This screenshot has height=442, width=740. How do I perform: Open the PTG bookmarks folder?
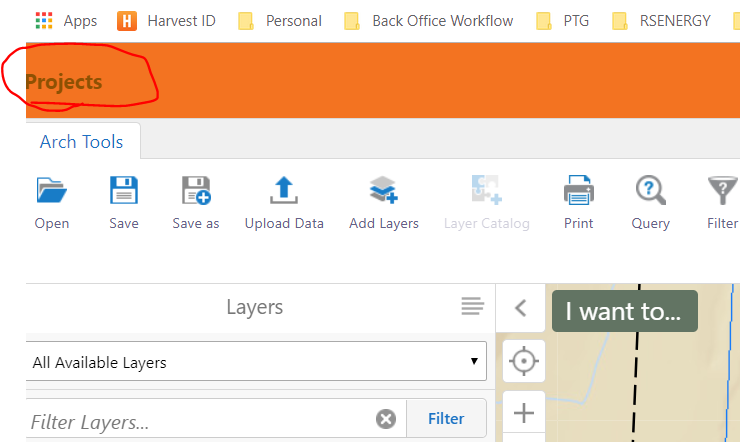(563, 21)
